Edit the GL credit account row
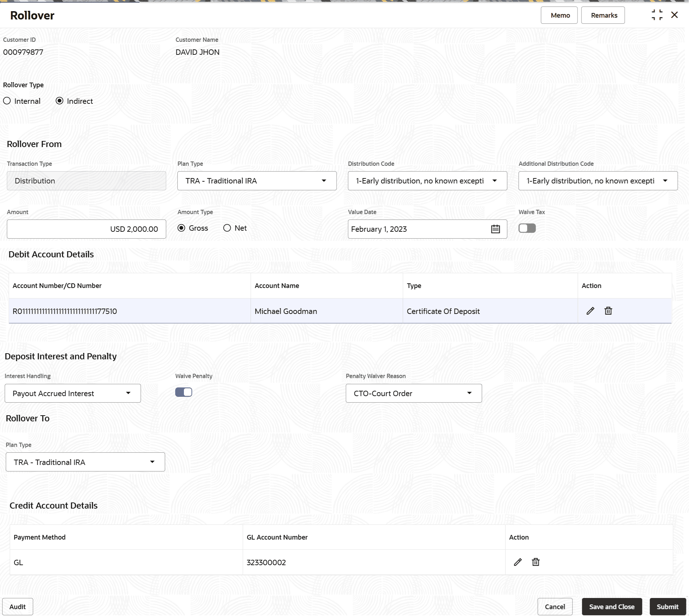Image resolution: width=689 pixels, height=616 pixels. 518,562
